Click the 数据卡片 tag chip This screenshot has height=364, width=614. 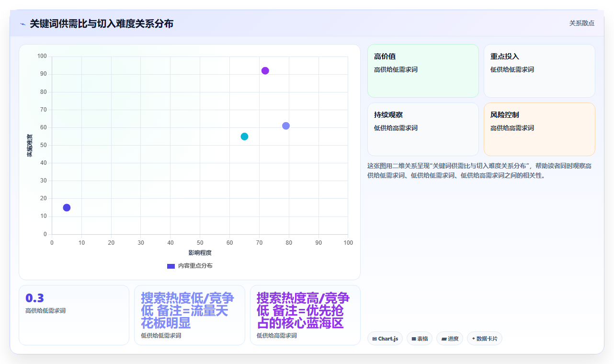[x=485, y=339]
